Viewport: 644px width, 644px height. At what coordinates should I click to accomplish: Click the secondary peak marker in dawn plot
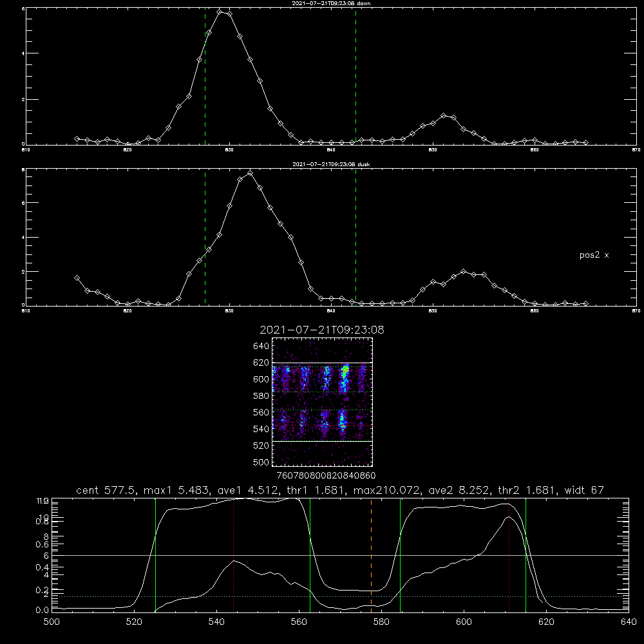(443, 116)
